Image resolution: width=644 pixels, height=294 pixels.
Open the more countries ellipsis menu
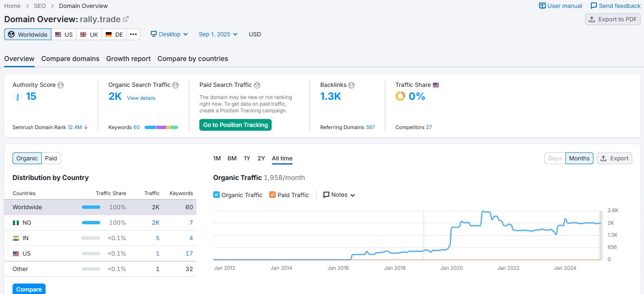click(133, 34)
